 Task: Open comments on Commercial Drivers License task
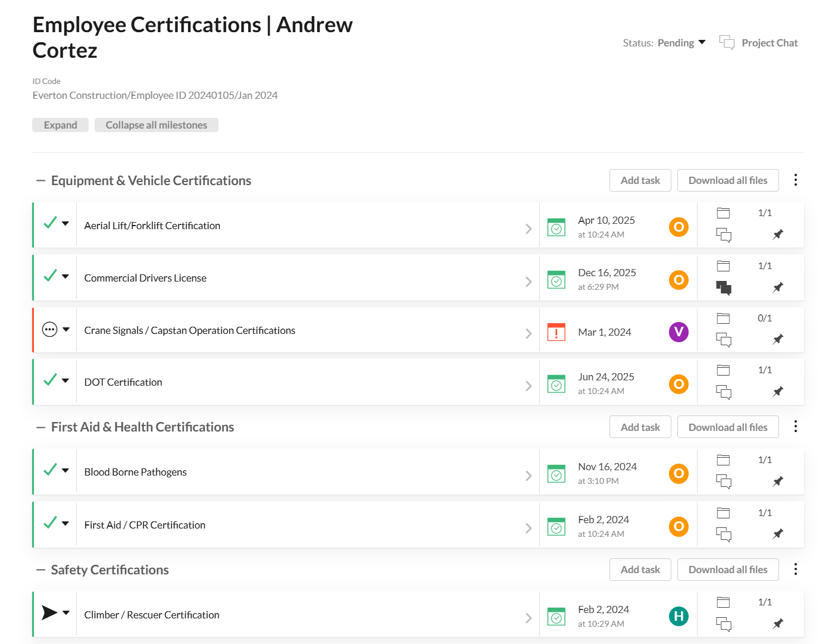click(724, 288)
